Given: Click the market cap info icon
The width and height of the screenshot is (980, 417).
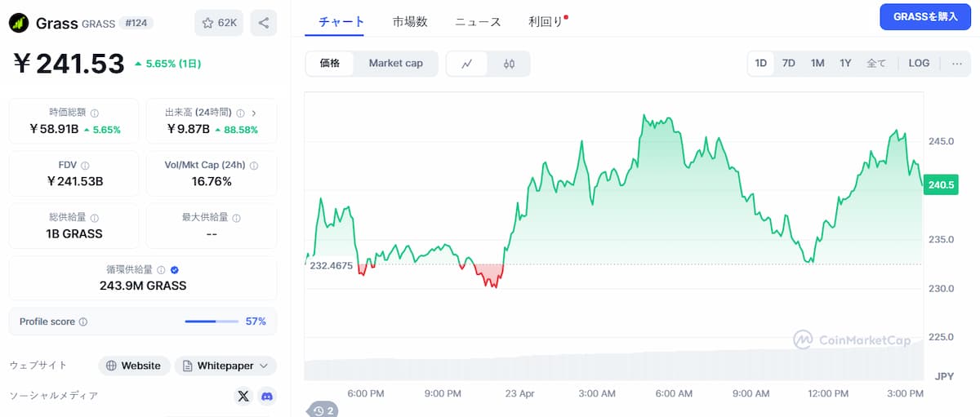Looking at the screenshot, I should pyautogui.click(x=95, y=113).
